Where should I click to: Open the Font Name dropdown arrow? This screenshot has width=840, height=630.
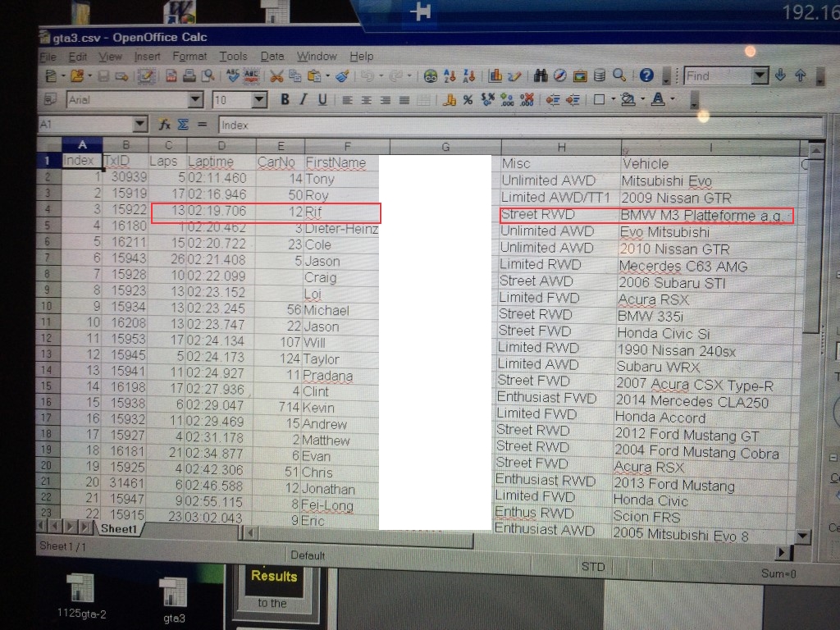pyautogui.click(x=196, y=99)
